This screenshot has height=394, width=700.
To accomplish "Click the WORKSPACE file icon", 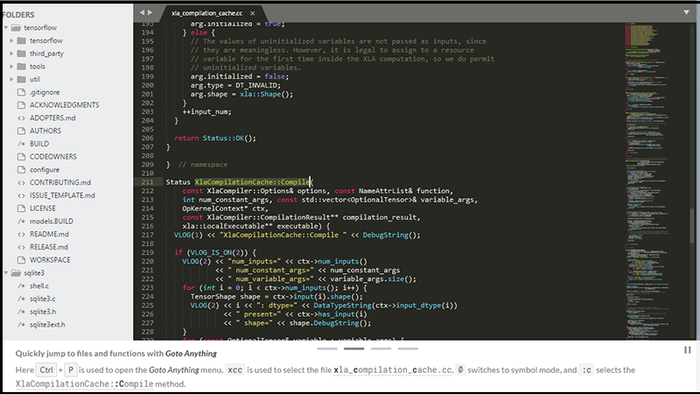I will (21, 260).
